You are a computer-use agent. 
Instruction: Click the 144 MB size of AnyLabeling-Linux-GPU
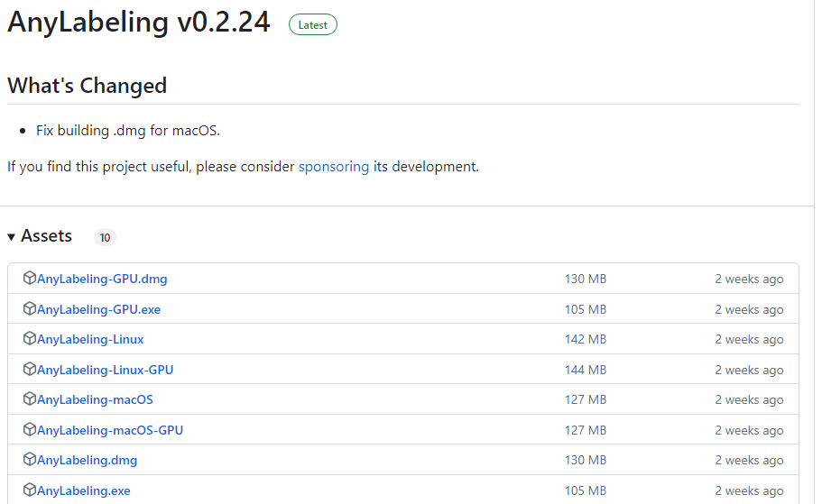[x=585, y=370]
